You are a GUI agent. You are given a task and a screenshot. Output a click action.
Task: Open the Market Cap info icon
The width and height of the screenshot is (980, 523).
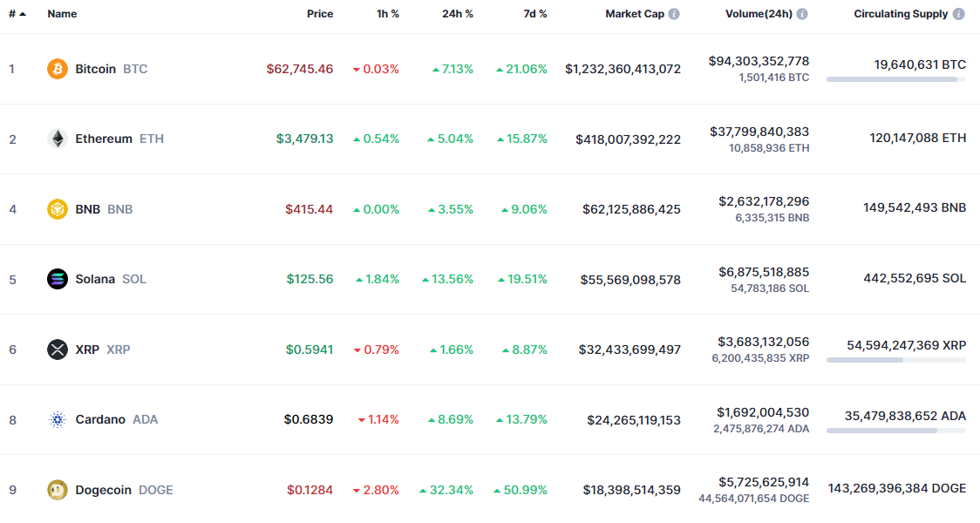(x=674, y=14)
